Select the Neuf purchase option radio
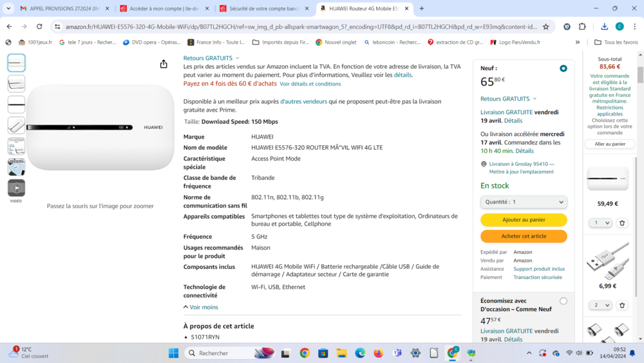The width and height of the screenshot is (644, 363). tap(563, 68)
